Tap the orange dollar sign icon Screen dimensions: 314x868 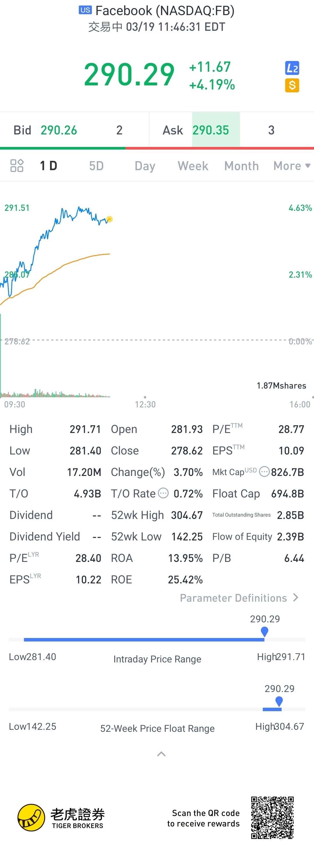pyautogui.click(x=292, y=85)
